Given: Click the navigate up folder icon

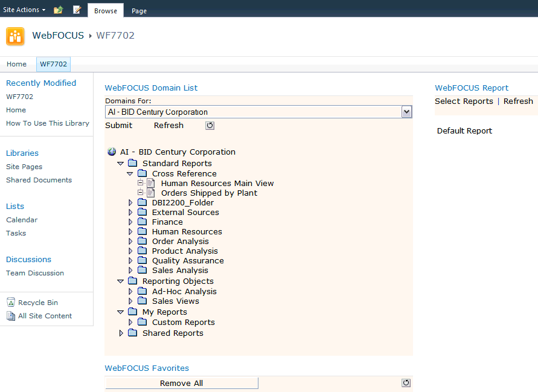Looking at the screenshot, I should tap(58, 10).
